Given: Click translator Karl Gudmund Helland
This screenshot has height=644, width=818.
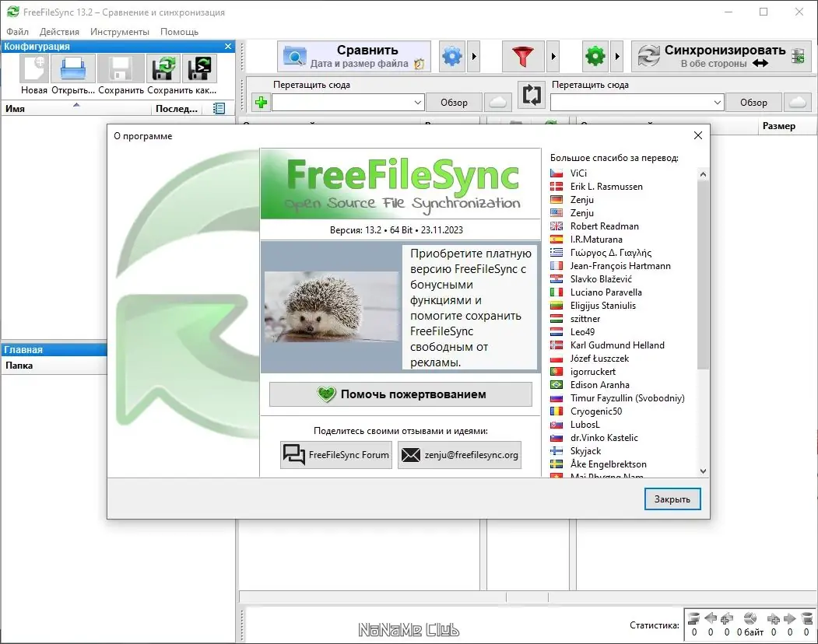Looking at the screenshot, I should (617, 345).
